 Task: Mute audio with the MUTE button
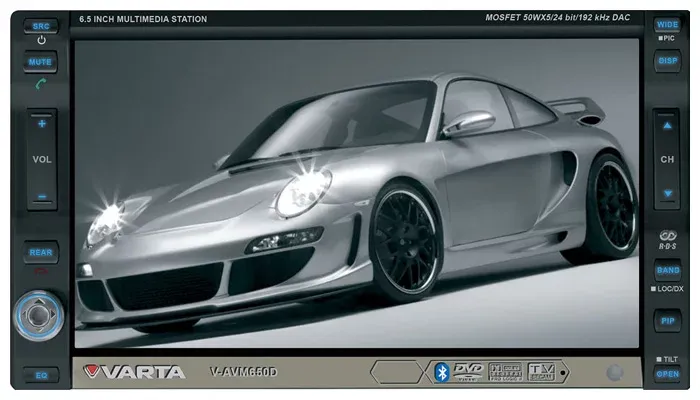coord(40,62)
